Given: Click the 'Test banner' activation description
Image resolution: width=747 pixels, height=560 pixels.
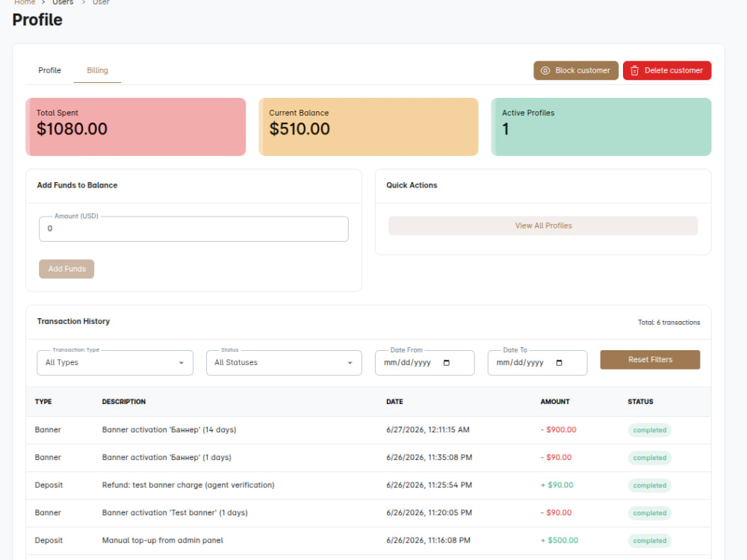Looking at the screenshot, I should 175,513.
